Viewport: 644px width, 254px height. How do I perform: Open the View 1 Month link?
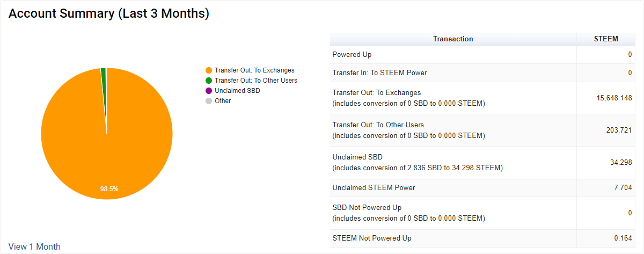coord(34,247)
